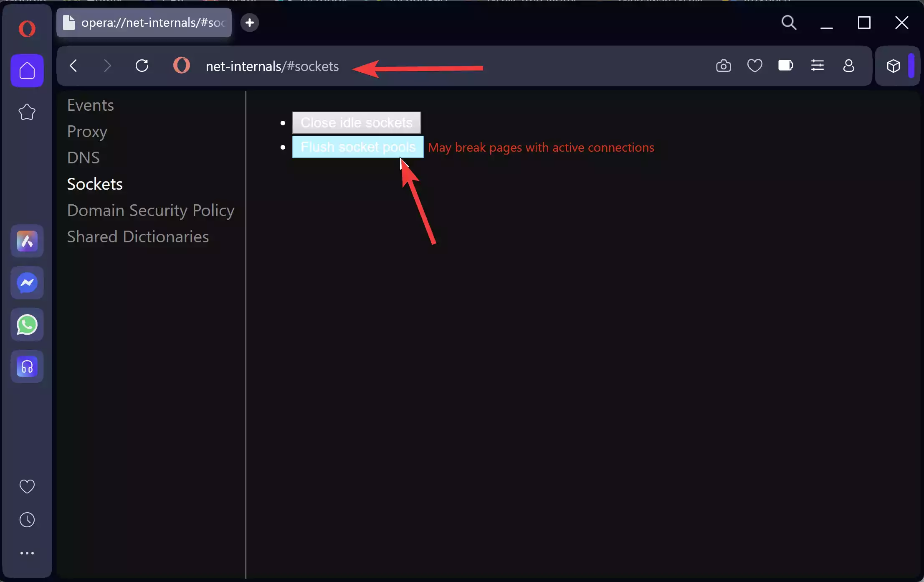Reload the current page
924x582 pixels.
click(x=142, y=66)
